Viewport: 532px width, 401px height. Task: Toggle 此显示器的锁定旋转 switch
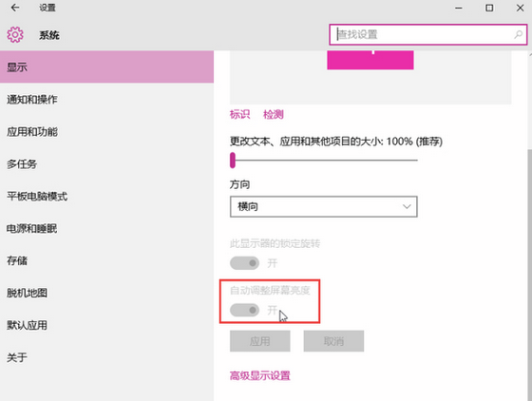[244, 263]
